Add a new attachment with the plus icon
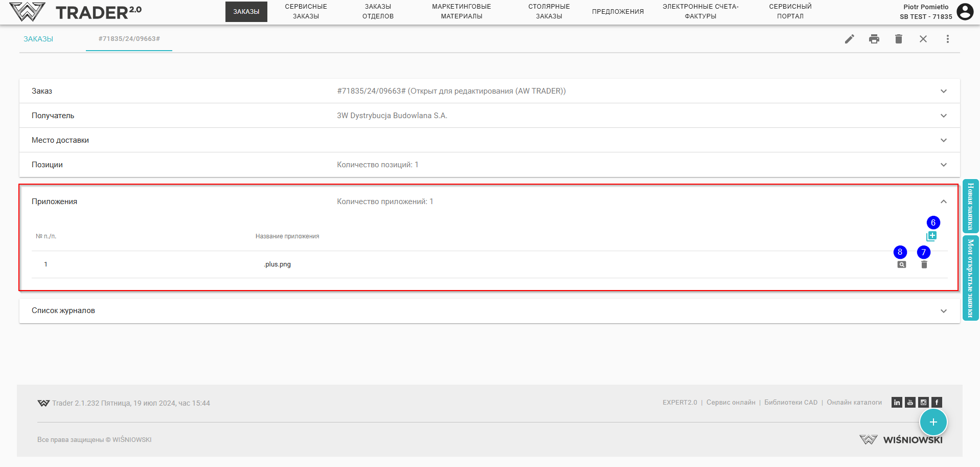This screenshot has height=467, width=980. [x=931, y=236]
